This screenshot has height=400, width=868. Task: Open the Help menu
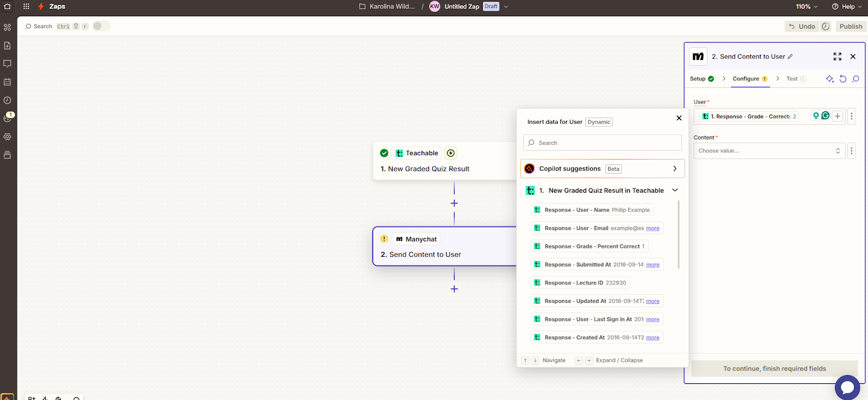(847, 7)
